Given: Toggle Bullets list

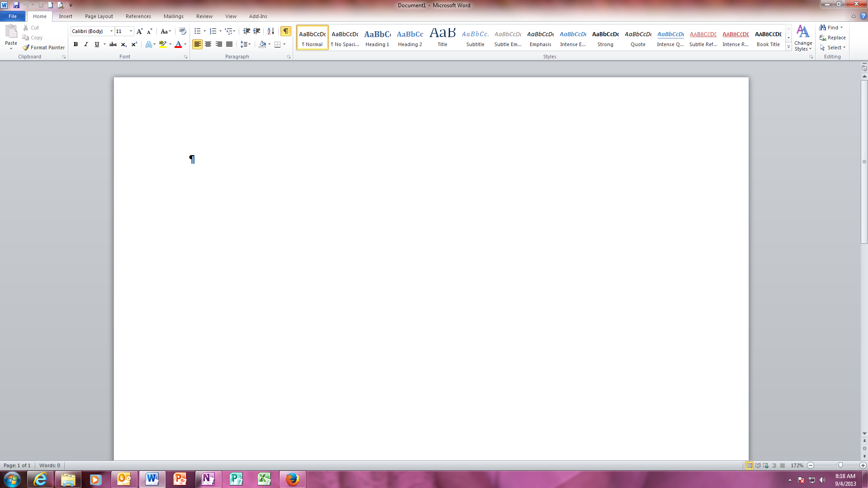Looking at the screenshot, I should (197, 31).
